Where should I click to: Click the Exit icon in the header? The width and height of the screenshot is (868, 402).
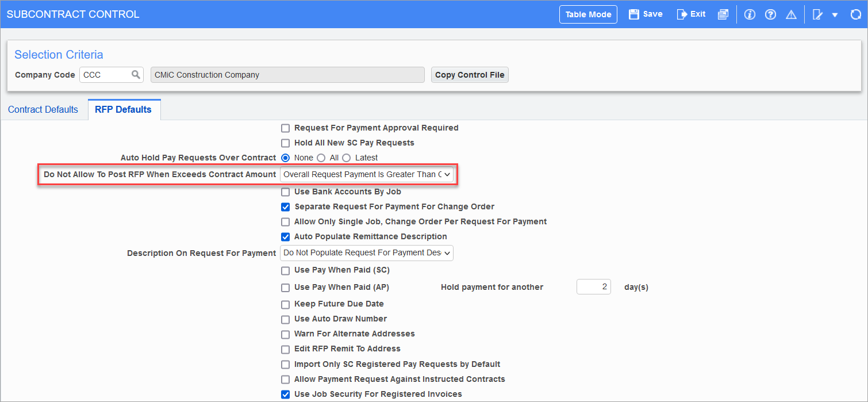click(x=691, y=14)
